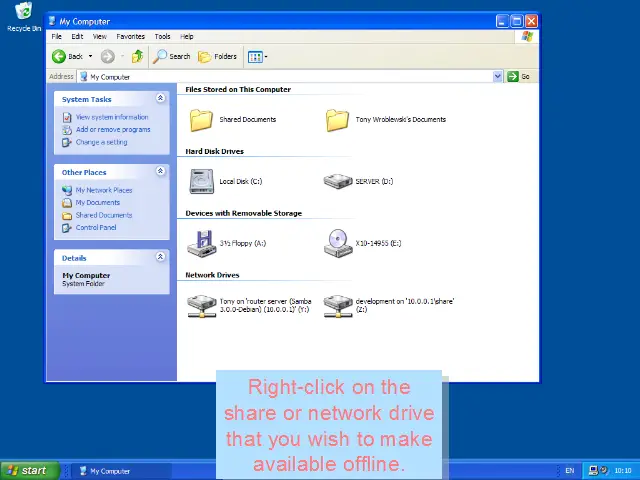Toggle the Folders pane button

(x=218, y=57)
